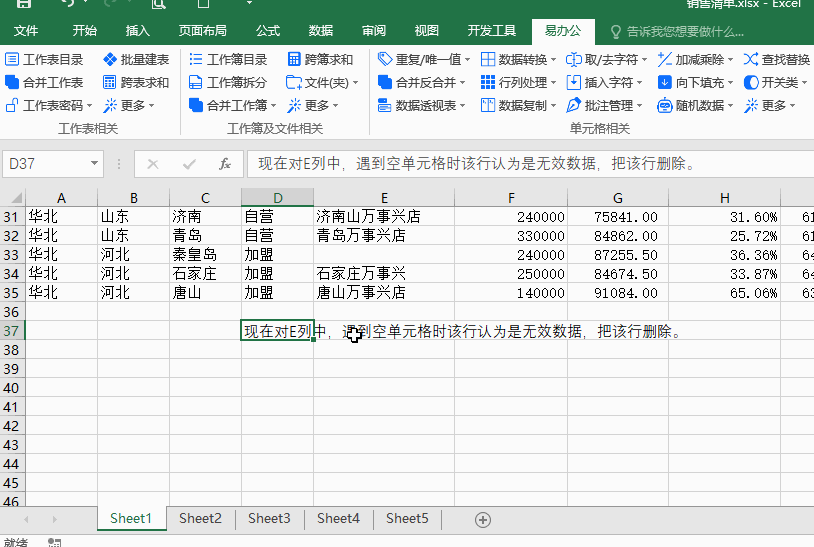Click the insert function fx icon
Image resolution: width=814 pixels, height=547 pixels.
(x=225, y=165)
